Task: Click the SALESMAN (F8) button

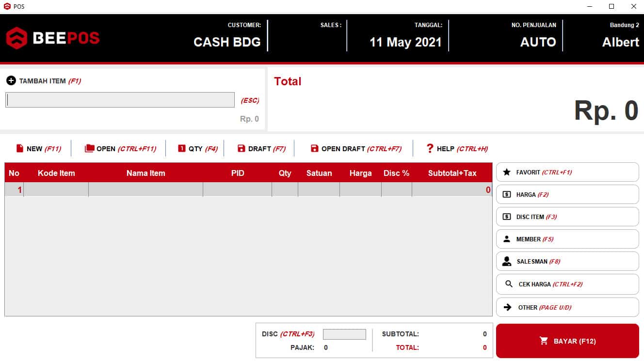Action: (567, 261)
